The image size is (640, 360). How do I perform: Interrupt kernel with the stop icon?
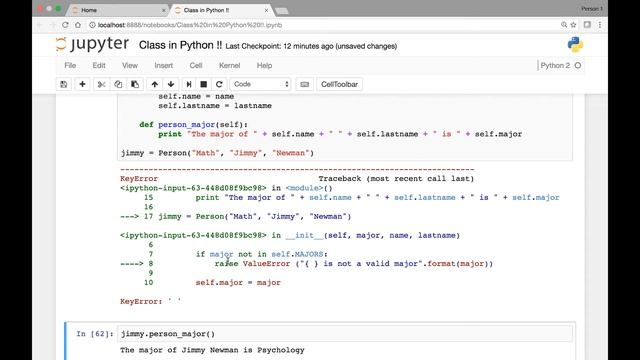(203, 84)
